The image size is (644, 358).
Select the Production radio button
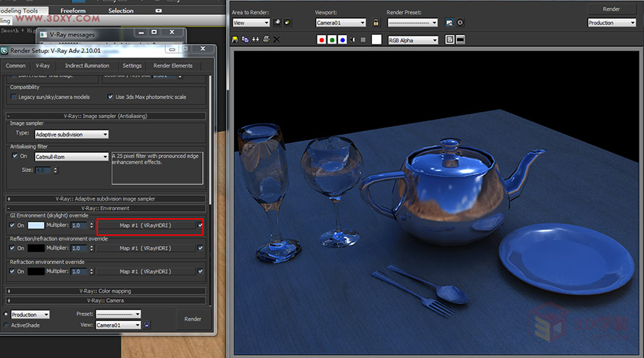pyautogui.click(x=6, y=314)
